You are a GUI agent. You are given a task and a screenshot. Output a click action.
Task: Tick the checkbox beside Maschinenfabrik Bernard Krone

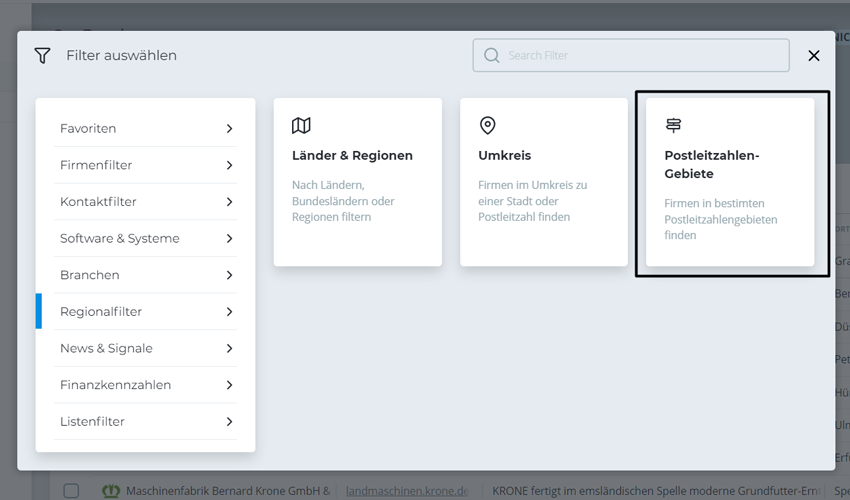point(71,491)
